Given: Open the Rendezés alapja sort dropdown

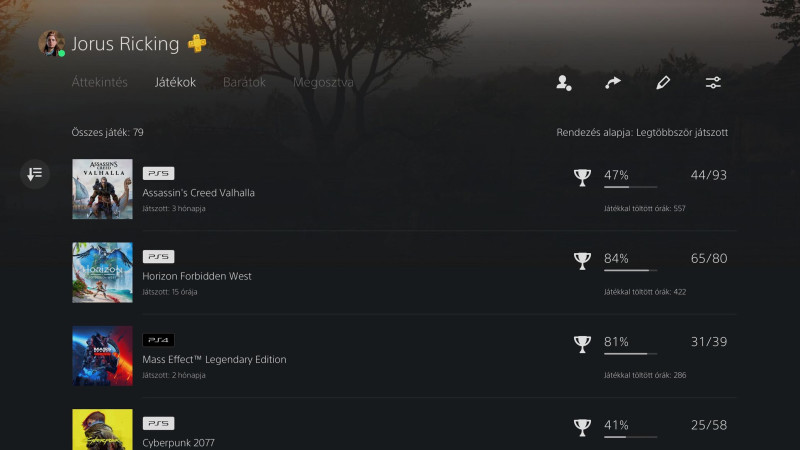Looking at the screenshot, I should tap(642, 133).
